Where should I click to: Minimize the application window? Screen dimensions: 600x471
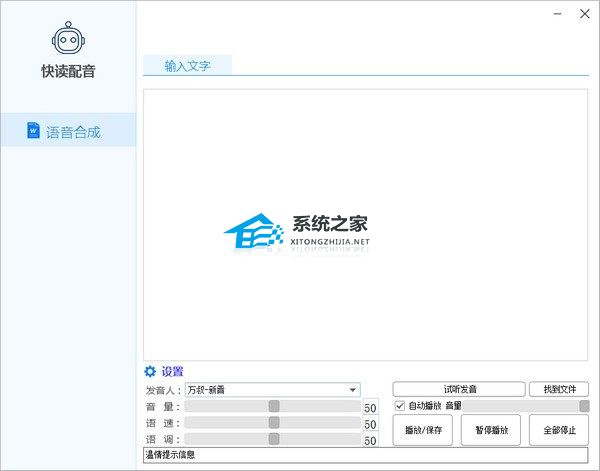point(558,14)
